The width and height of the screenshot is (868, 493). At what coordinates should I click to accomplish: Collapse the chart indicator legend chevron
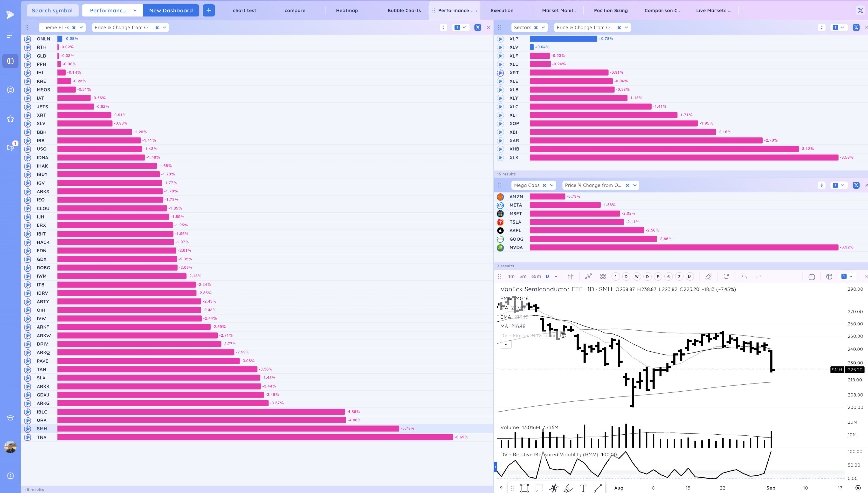click(506, 345)
